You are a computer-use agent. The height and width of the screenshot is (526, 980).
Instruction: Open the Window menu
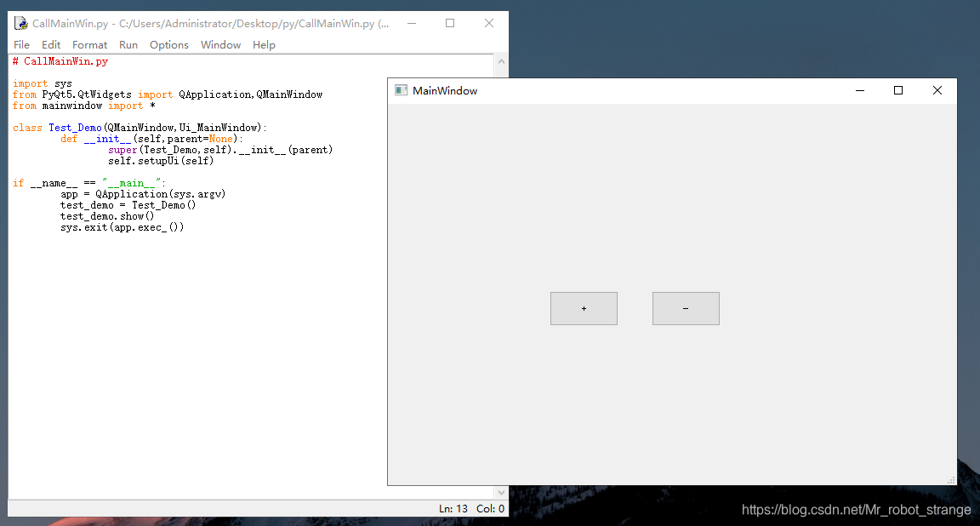[220, 45]
